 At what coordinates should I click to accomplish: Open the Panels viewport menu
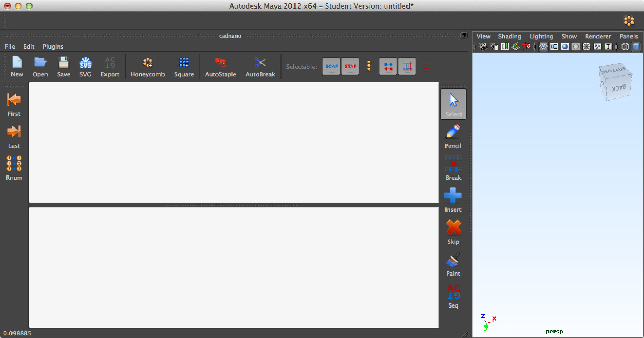click(x=628, y=36)
